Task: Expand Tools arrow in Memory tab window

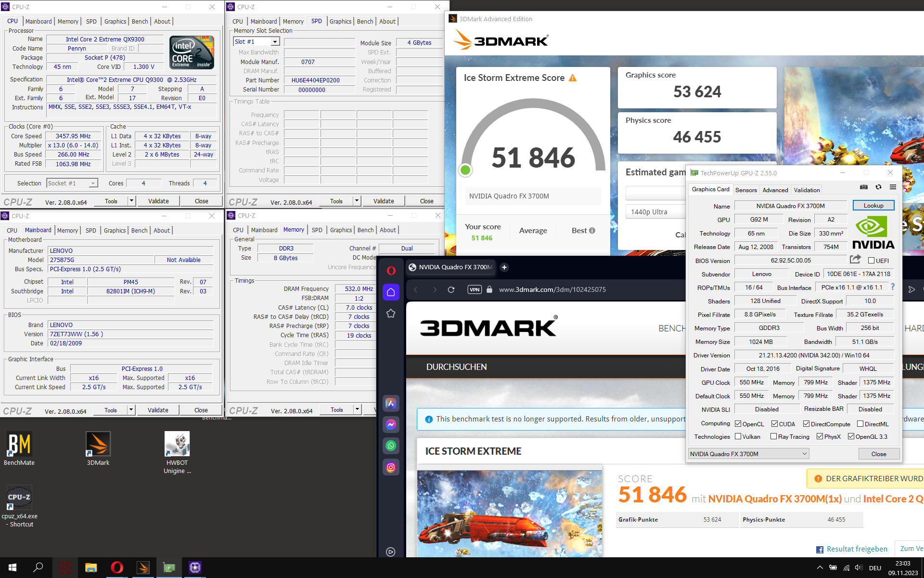Action: 357,409
